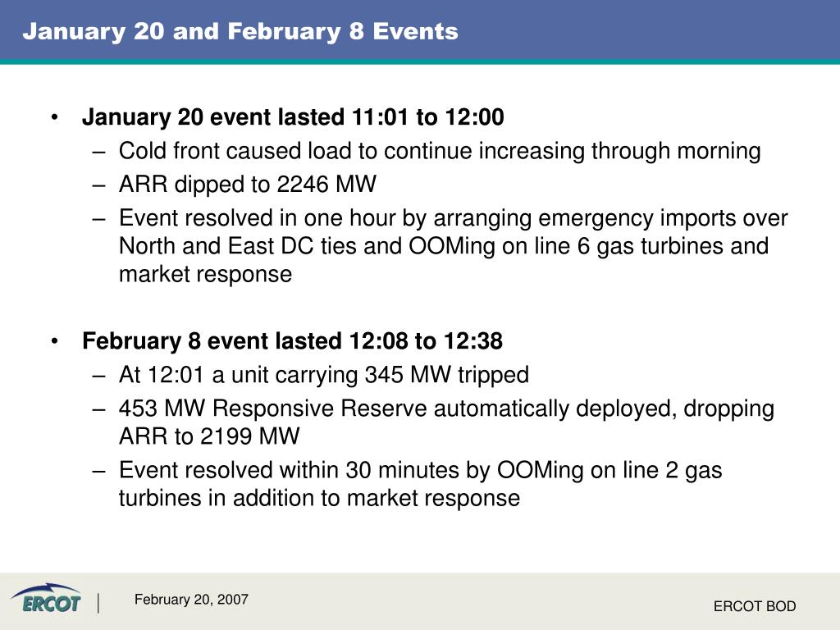Click the 'January 20 event lasted 11:01 to 12:00' heading
The image size is (840, 630).
[293, 117]
